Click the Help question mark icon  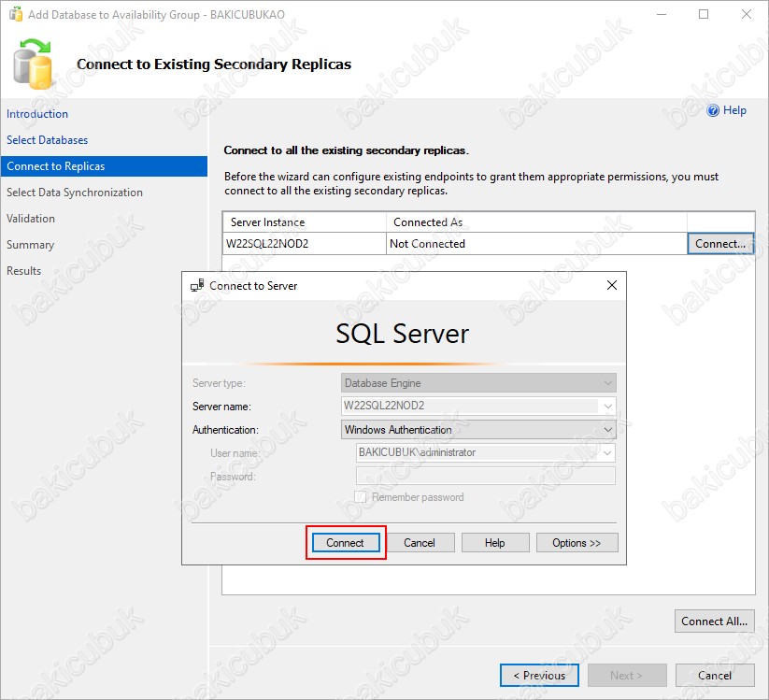(x=713, y=110)
